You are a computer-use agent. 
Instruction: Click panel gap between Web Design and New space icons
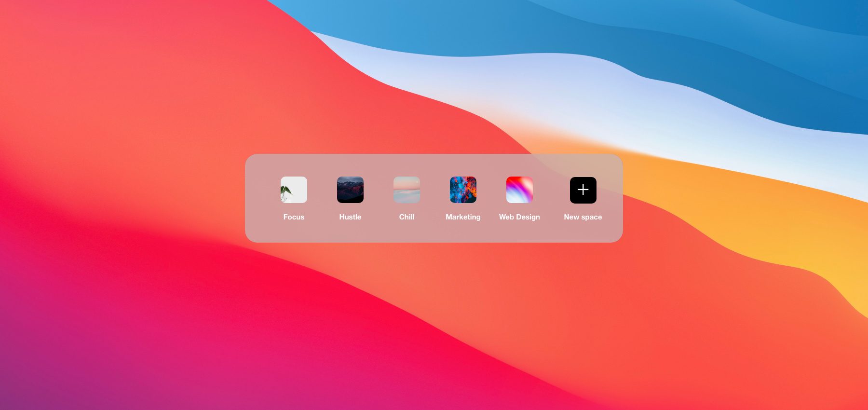click(551, 190)
